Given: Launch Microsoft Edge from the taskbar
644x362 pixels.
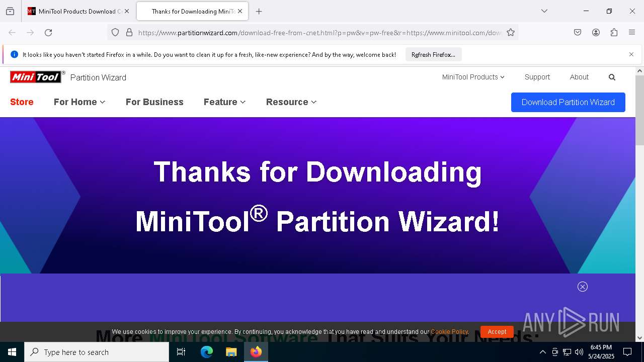Looking at the screenshot, I should (x=207, y=352).
